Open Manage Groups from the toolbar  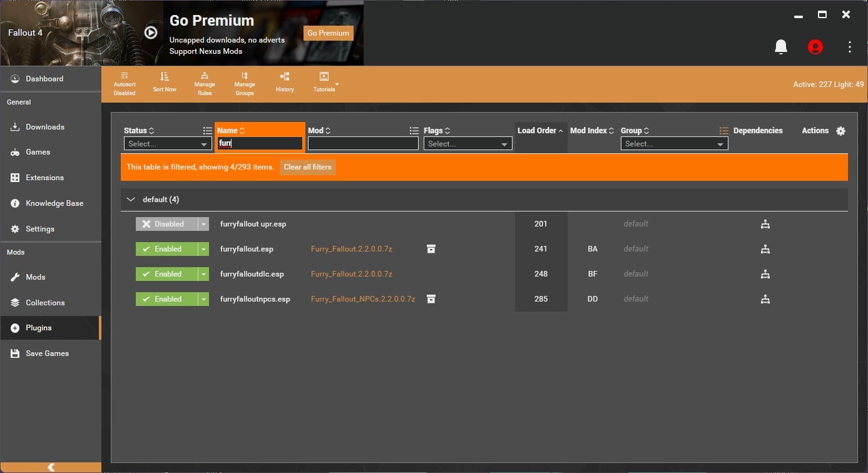point(245,84)
